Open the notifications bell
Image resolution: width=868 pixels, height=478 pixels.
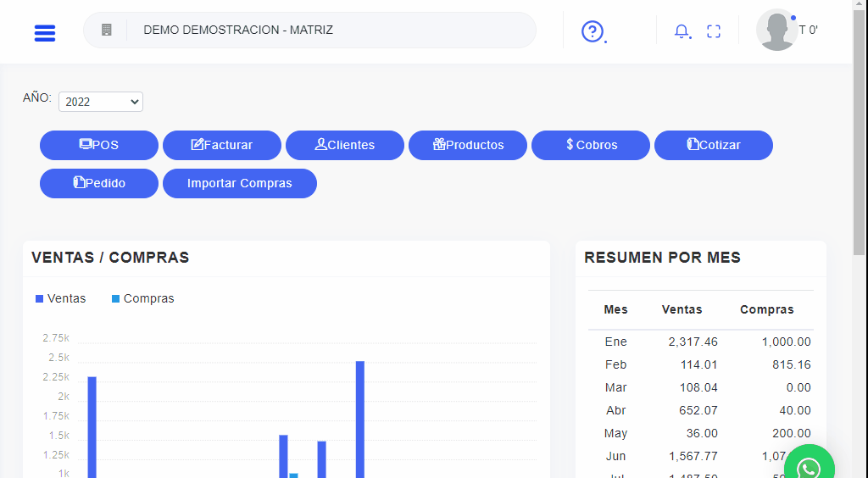682,31
